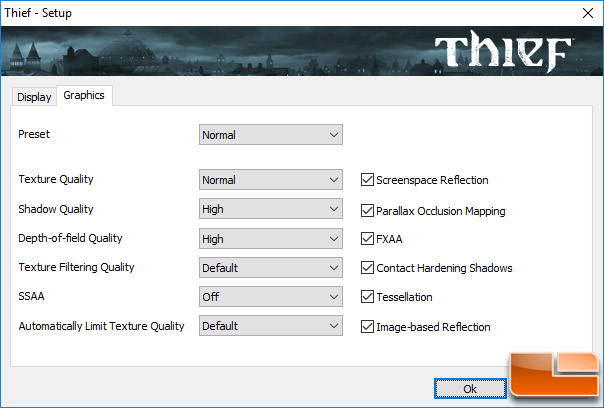Click Automatically Limit Texture Quality label

click(101, 326)
